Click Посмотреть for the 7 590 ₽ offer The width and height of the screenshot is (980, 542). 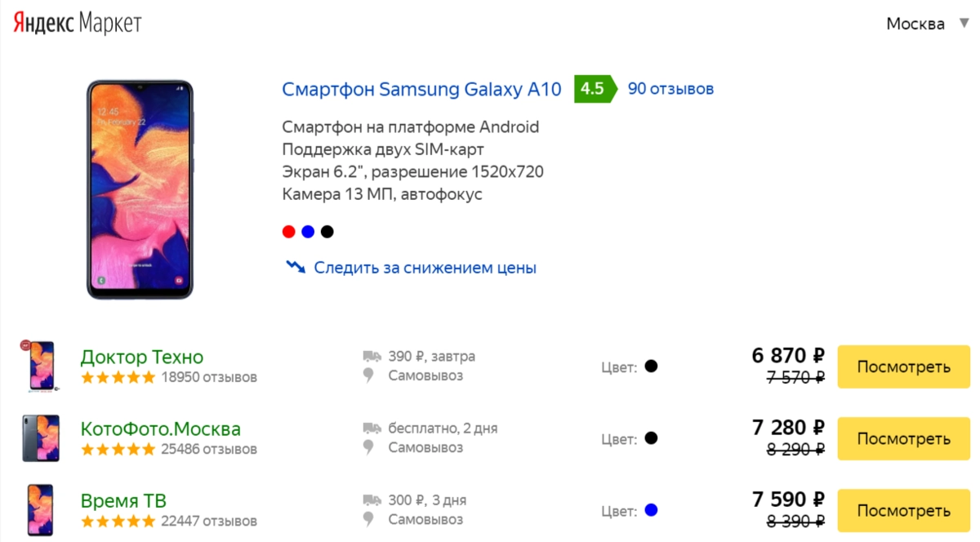tap(903, 511)
